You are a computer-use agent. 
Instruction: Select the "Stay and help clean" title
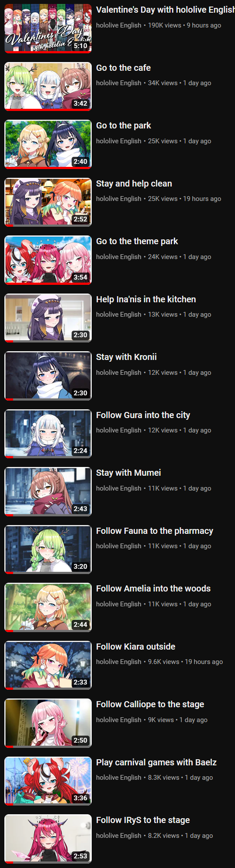click(x=134, y=183)
